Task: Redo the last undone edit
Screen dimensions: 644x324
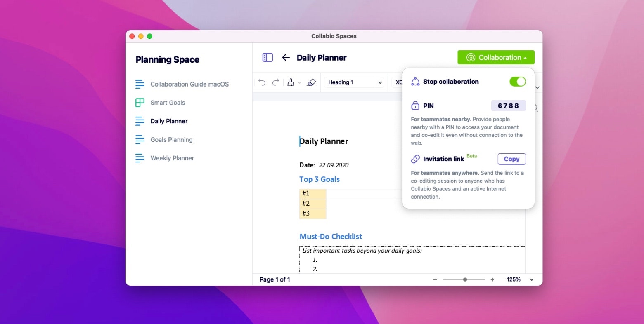Action: pyautogui.click(x=276, y=82)
